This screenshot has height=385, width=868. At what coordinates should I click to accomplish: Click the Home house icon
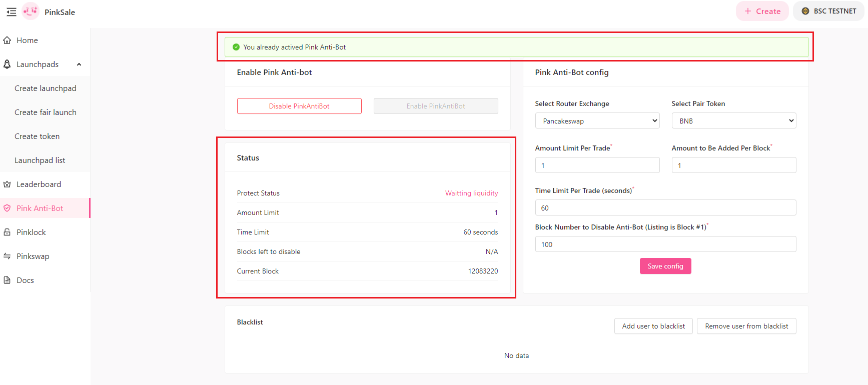click(7, 40)
